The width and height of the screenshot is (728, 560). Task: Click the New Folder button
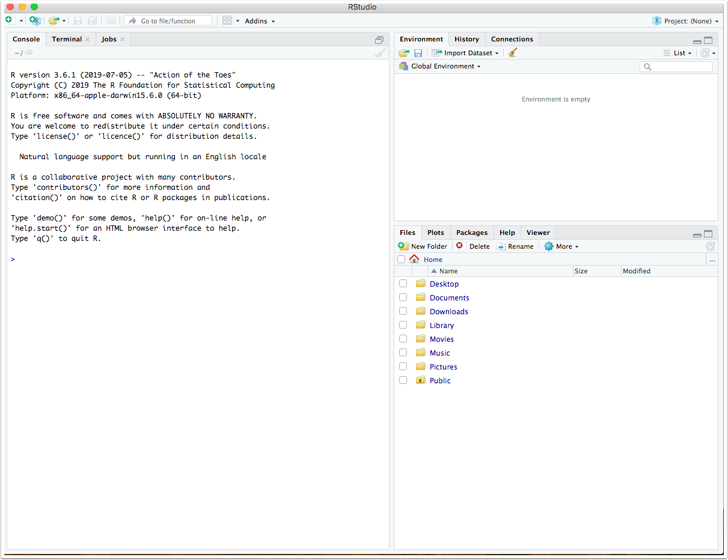tap(423, 246)
